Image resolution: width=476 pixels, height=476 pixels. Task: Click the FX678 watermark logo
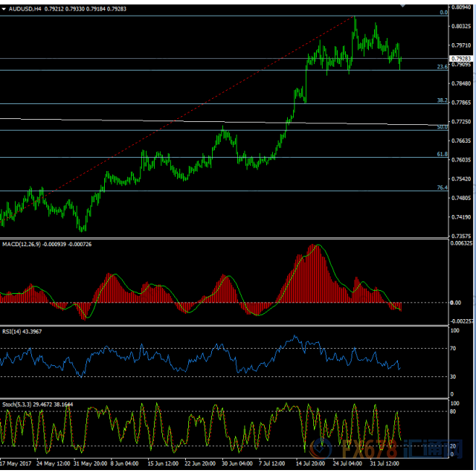pos(364,450)
